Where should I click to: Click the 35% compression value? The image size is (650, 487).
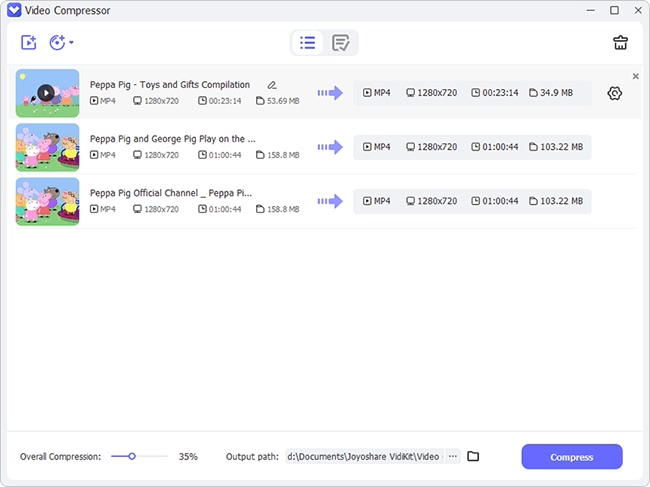[188, 456]
